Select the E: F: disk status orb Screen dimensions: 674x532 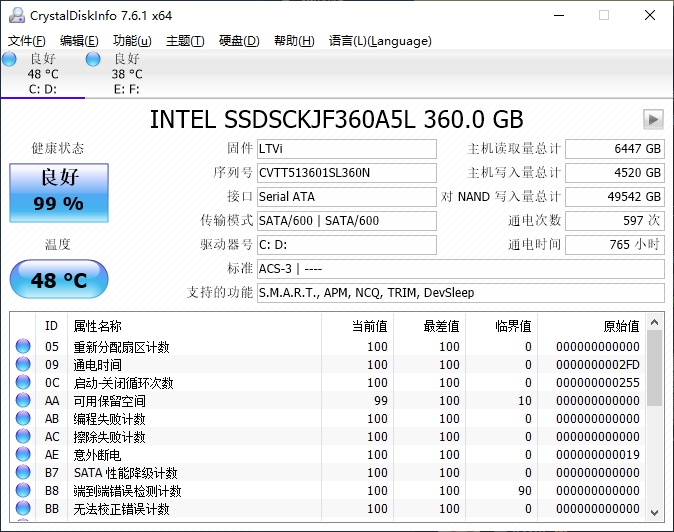click(x=94, y=60)
